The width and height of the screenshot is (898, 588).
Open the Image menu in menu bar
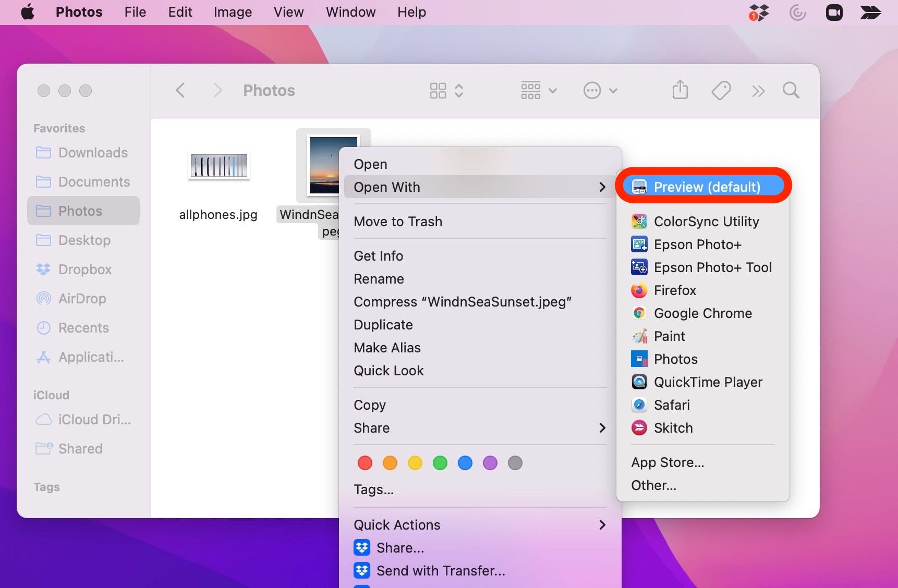(x=233, y=12)
